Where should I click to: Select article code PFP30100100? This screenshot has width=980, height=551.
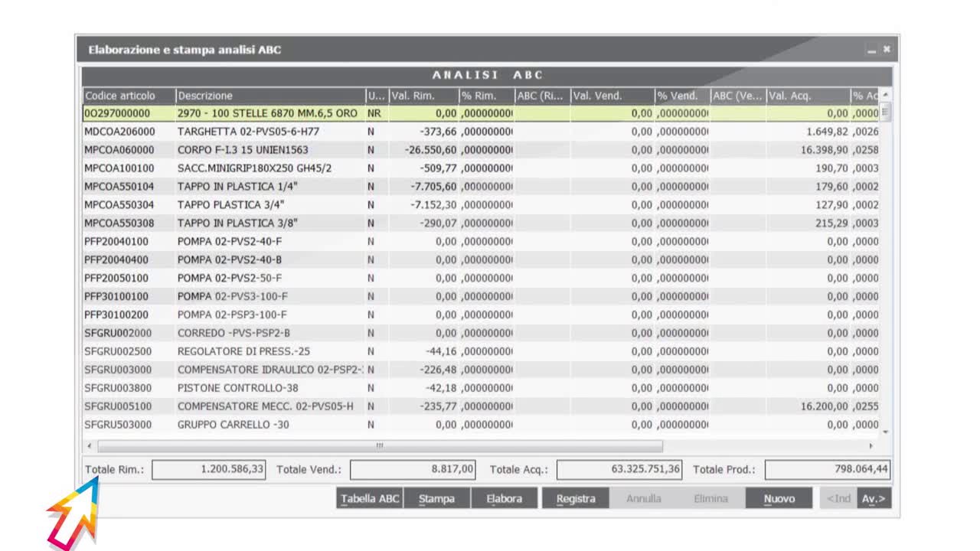(x=116, y=297)
